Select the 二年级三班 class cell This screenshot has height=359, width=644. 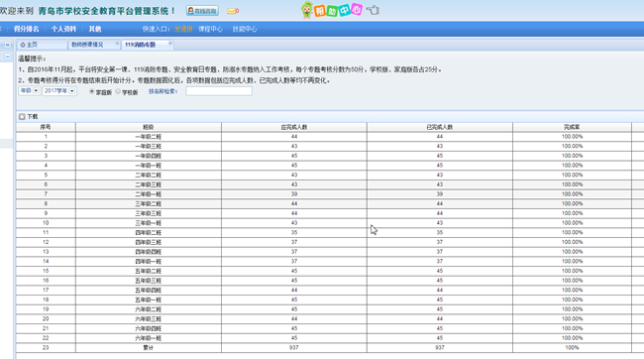click(x=149, y=184)
